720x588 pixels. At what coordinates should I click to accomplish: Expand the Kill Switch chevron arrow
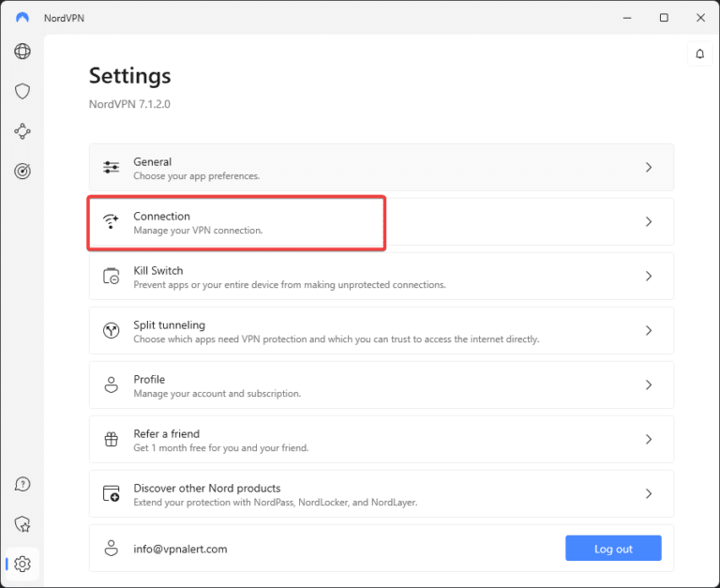tap(648, 277)
